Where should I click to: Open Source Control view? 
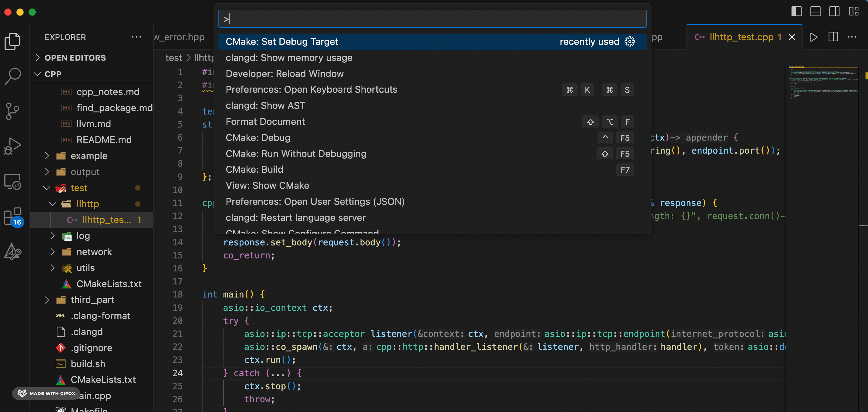point(13,111)
